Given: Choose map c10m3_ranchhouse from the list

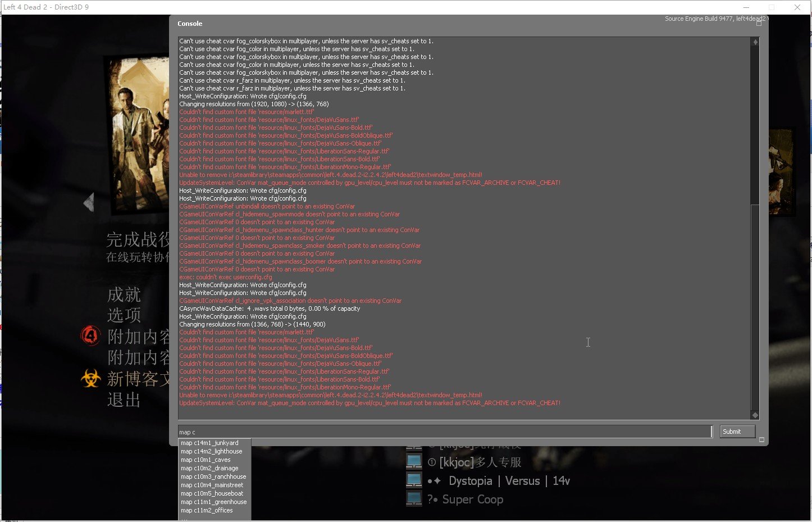Looking at the screenshot, I should tap(213, 476).
